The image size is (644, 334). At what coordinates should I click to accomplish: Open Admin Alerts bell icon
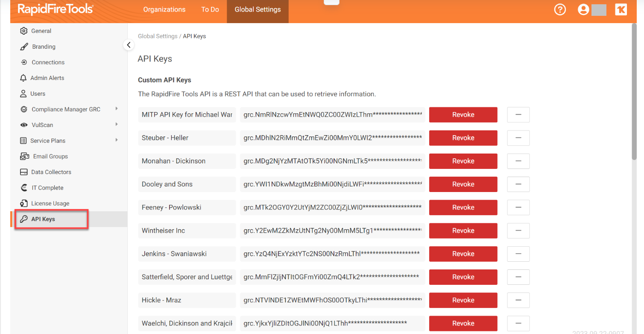[23, 78]
